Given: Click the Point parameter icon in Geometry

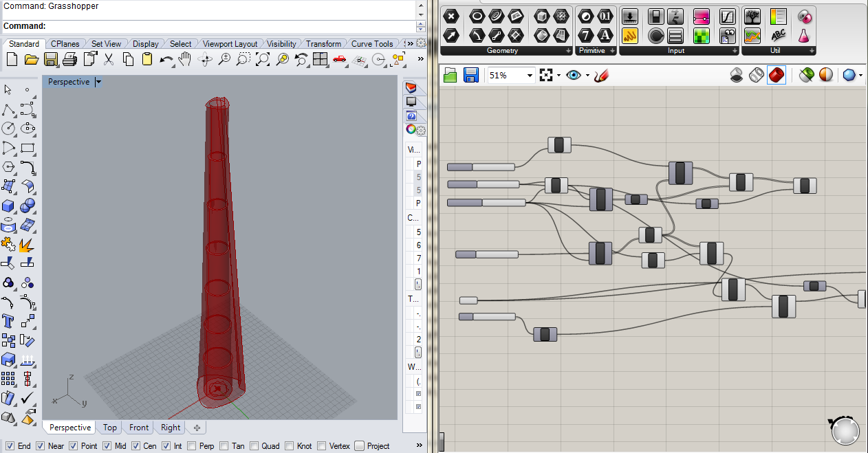Looking at the screenshot, I should pyautogui.click(x=452, y=16).
